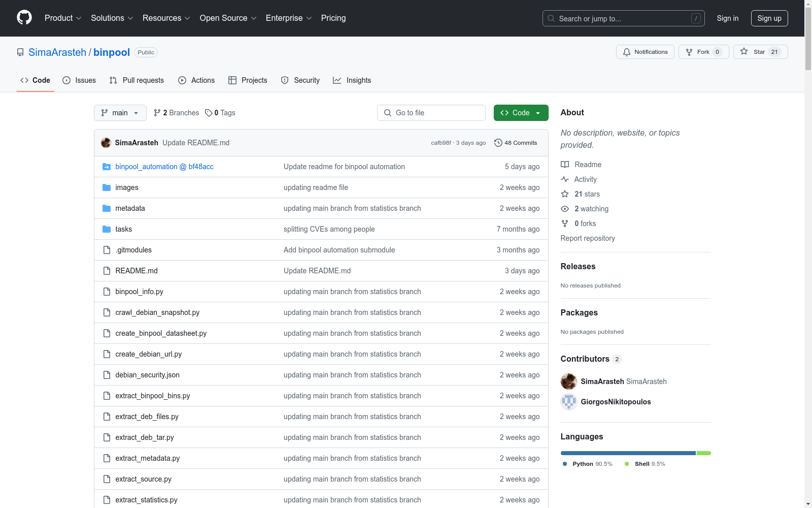Click the repository icon beside SimaArasteh
This screenshot has height=508, width=812.
20,52
